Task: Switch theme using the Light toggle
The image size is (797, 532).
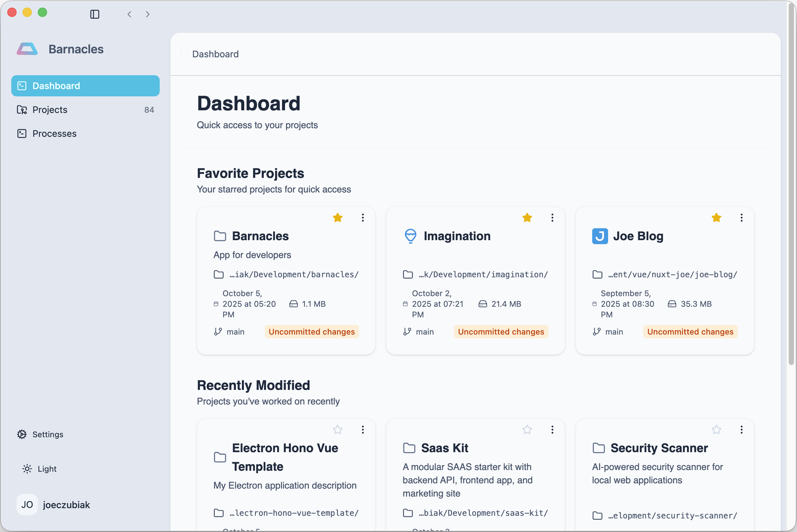Action: click(x=27, y=468)
